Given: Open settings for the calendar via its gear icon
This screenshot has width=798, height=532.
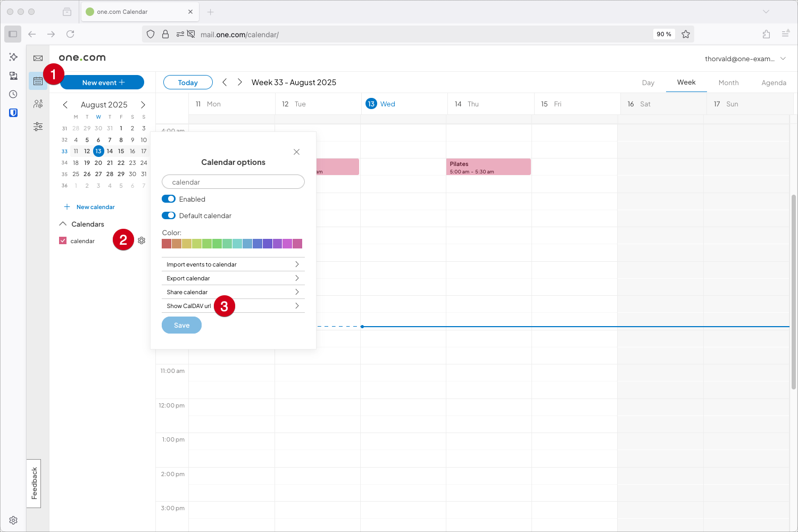Looking at the screenshot, I should click(142, 240).
